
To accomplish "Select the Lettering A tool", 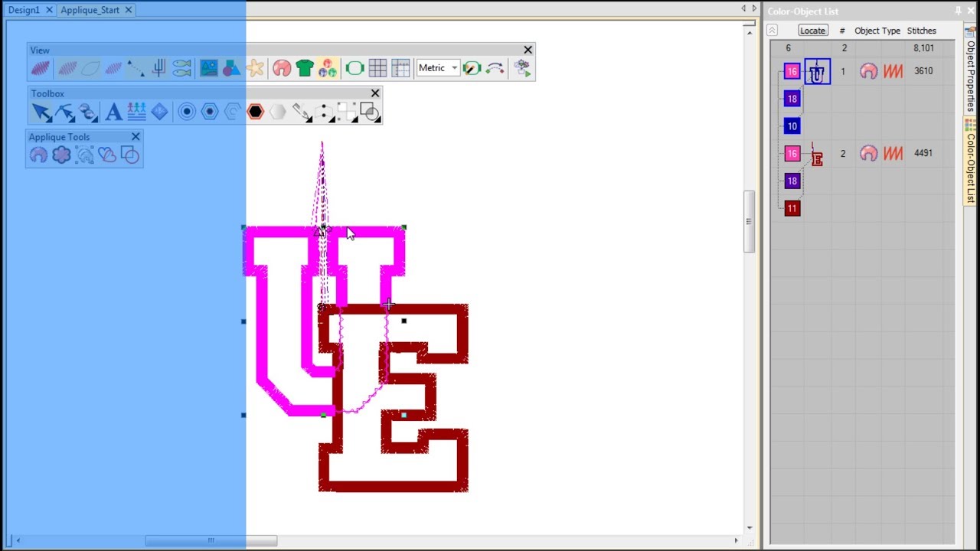I will point(113,112).
